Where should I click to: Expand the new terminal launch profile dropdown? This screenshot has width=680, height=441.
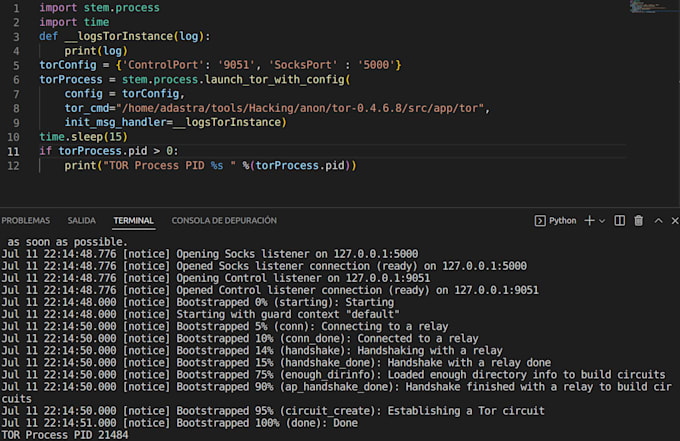(602, 221)
